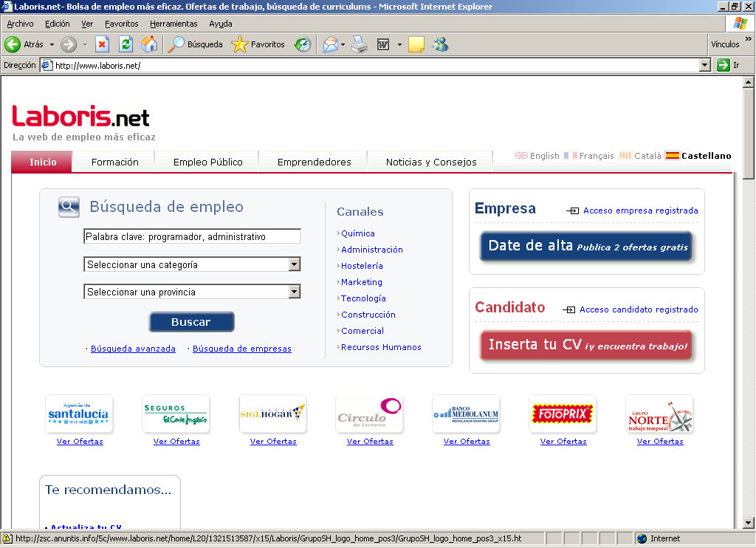
Task: Click the Fotoprix company logo
Action: point(563,414)
